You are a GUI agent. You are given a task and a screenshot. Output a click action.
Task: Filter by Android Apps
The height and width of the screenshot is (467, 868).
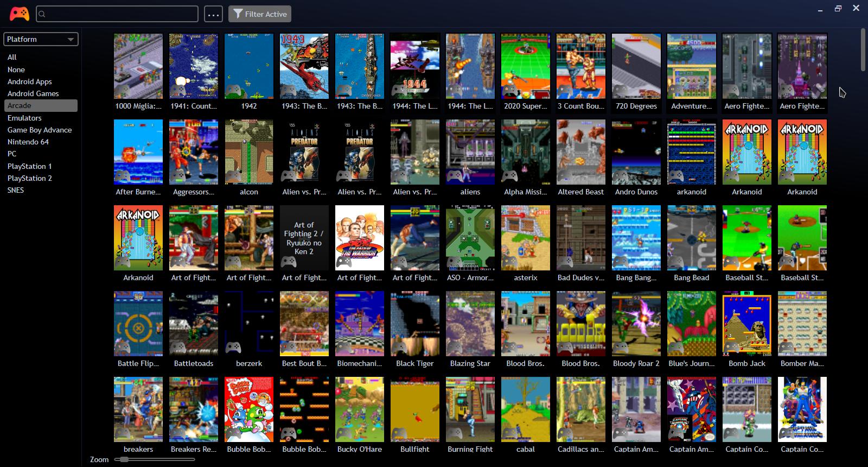[x=41, y=81]
